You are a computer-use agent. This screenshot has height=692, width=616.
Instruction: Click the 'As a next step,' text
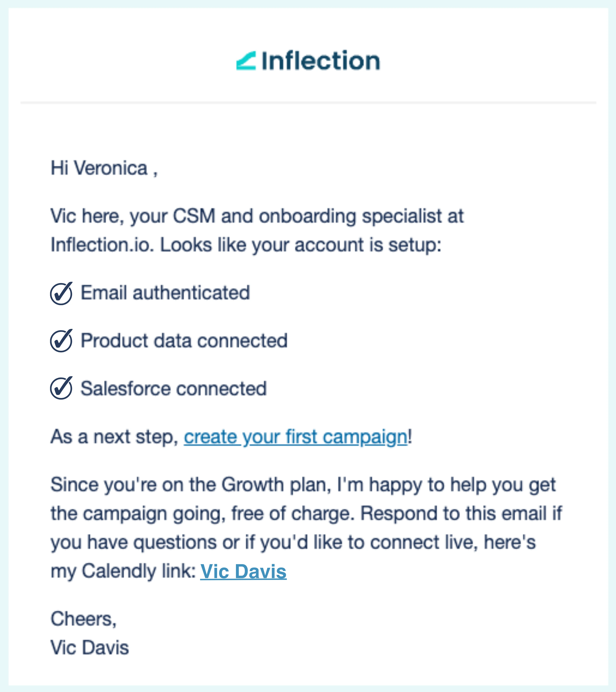(115, 437)
